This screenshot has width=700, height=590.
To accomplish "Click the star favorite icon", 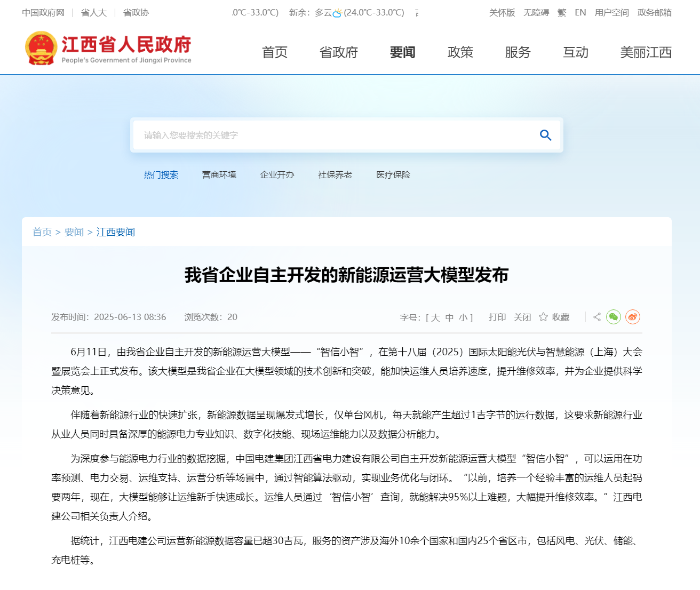I will click(x=543, y=317).
